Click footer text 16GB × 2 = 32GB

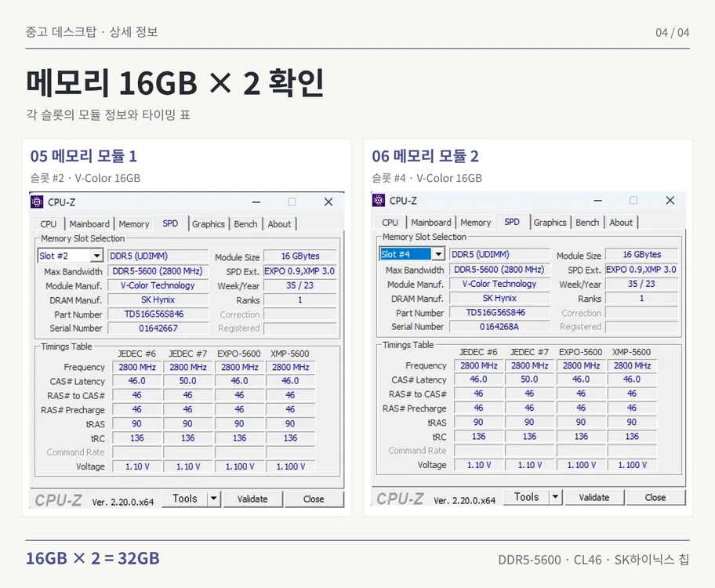(93, 558)
